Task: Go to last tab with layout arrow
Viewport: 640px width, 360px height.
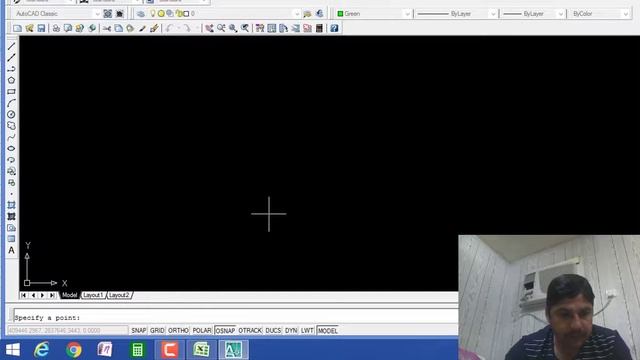Action: (x=52, y=295)
